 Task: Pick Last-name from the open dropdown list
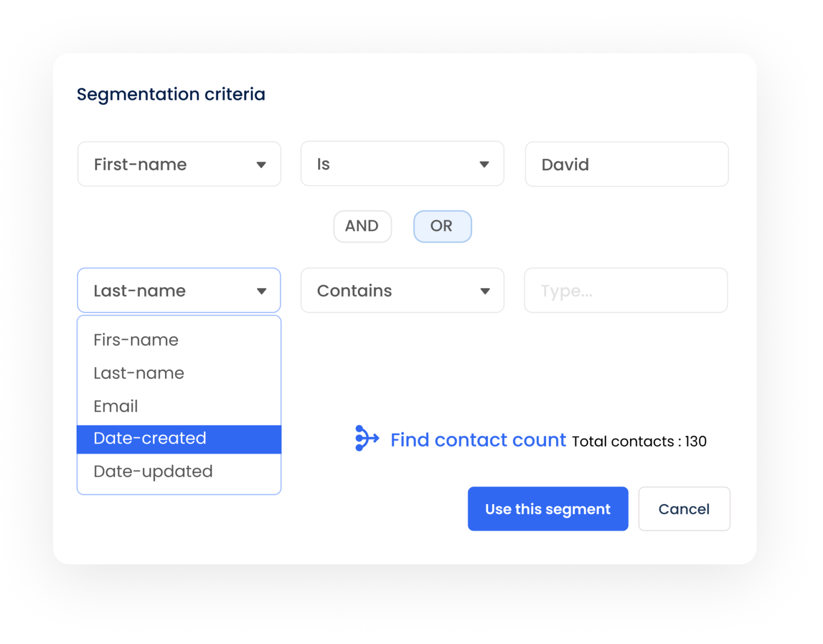(138, 373)
